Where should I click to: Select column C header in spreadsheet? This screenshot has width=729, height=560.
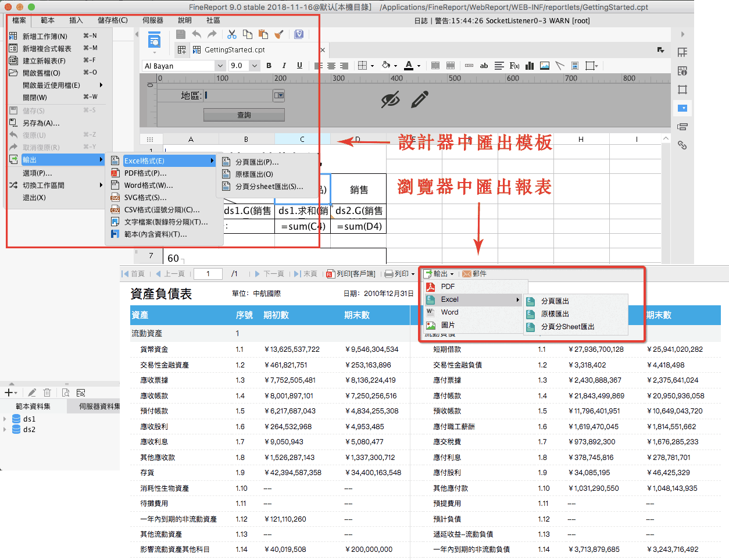pyautogui.click(x=302, y=139)
